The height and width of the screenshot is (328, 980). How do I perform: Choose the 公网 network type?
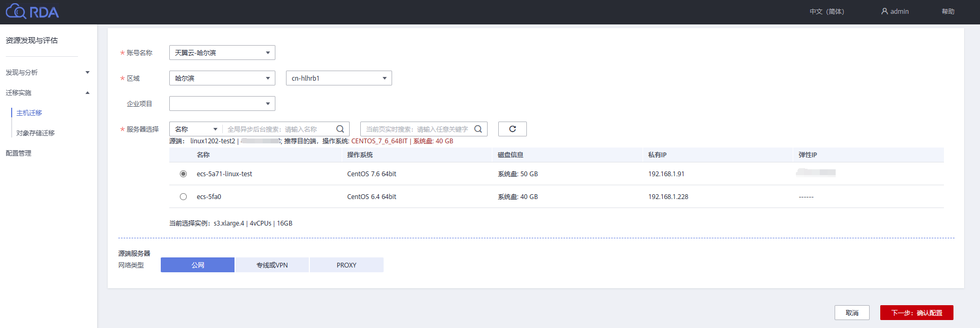197,265
